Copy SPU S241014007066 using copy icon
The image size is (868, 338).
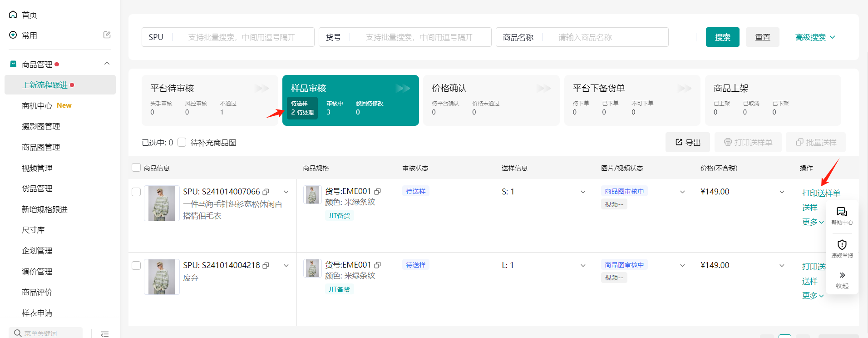266,192
